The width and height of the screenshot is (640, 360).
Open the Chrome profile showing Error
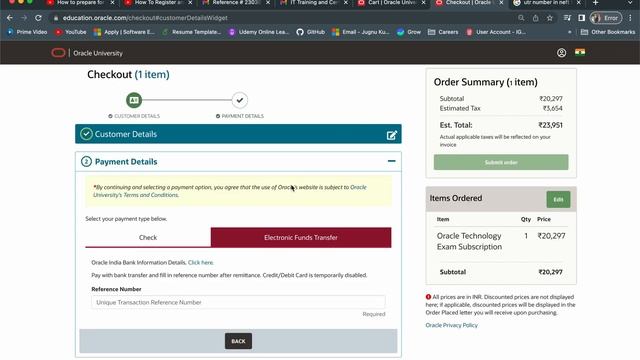coord(606,18)
